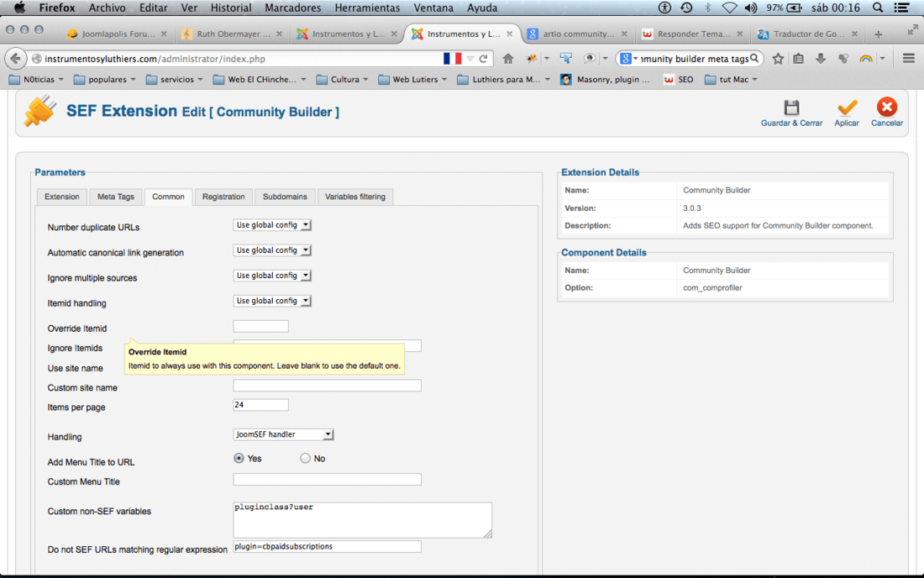
Task: Expand the Cultura bookmarks folder
Action: pyautogui.click(x=343, y=80)
